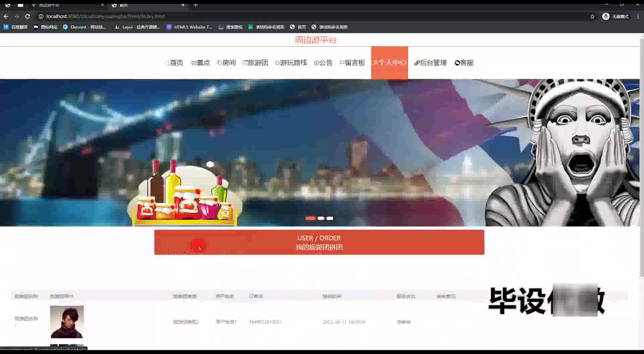This screenshot has height=354, width=644.
Task: Open the 个人中心 navigation item
Action: pyautogui.click(x=390, y=63)
